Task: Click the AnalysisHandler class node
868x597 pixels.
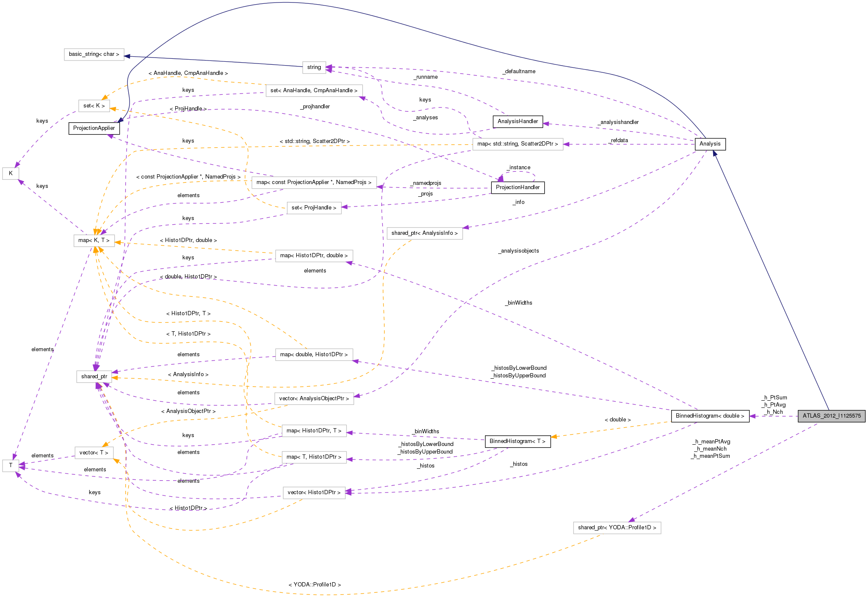Action: tap(518, 121)
